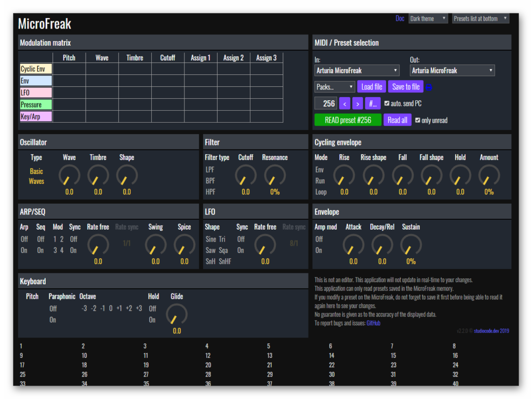Viewport: 532px width, 399px height.
Task: Click the Cycling envelope Fall shape knob
Action: [431, 176]
